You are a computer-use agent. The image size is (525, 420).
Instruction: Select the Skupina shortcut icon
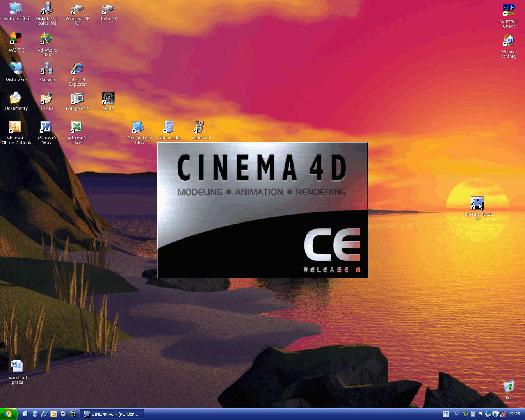click(47, 71)
